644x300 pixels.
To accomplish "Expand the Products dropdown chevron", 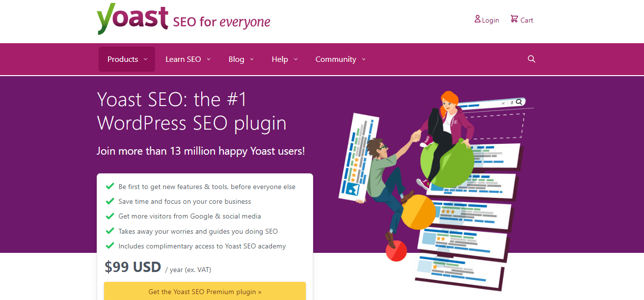I will [145, 59].
